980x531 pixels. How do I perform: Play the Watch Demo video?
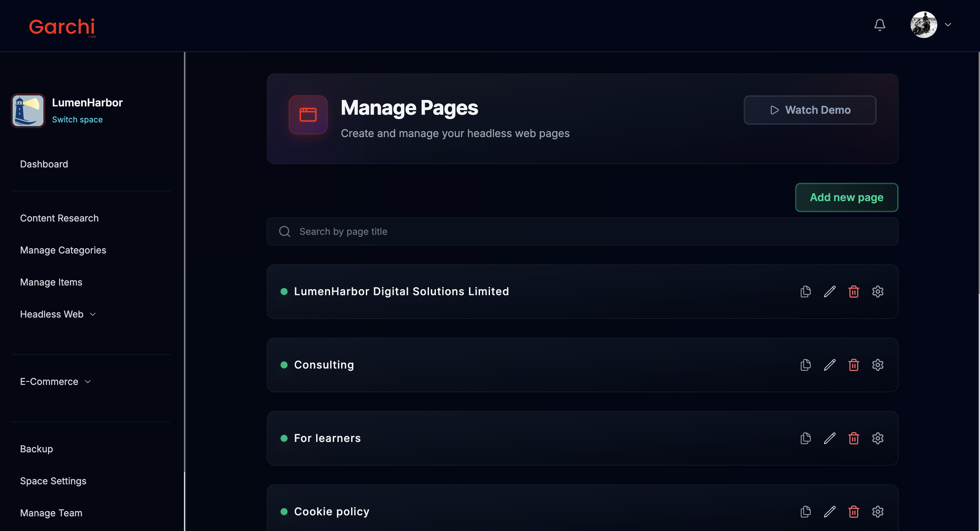tap(809, 110)
